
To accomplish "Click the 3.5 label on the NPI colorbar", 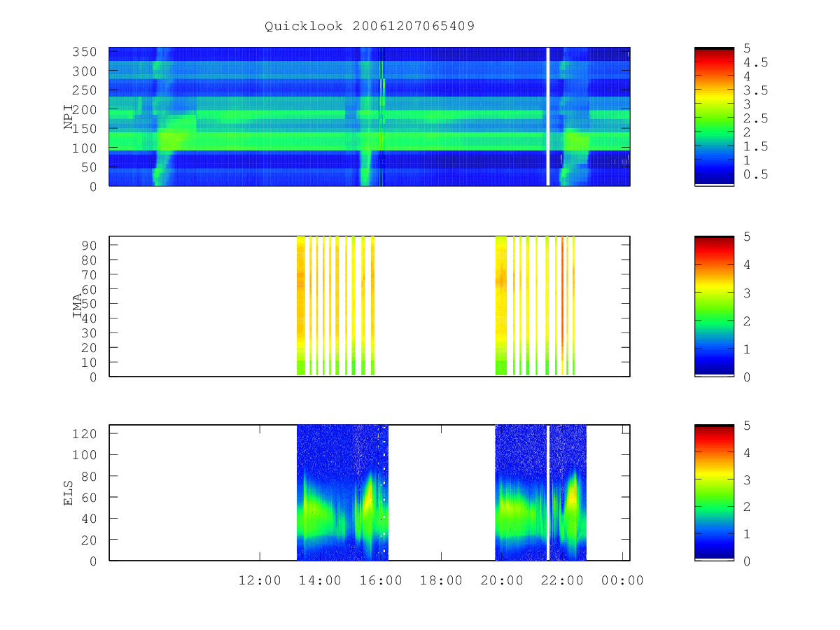I will [x=756, y=90].
